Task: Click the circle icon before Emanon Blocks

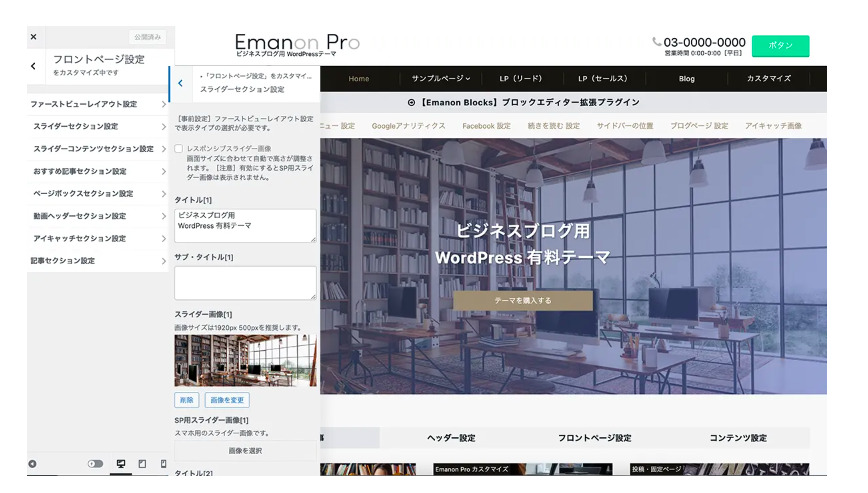Action: click(x=411, y=102)
